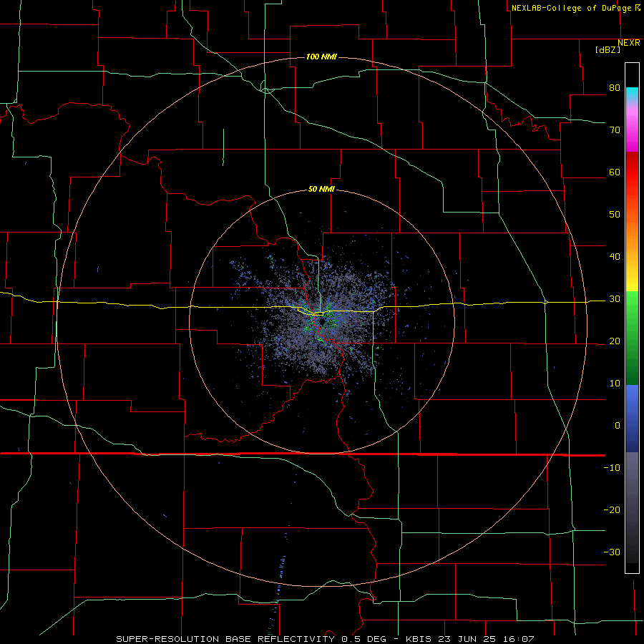
Task: Click the -10 dBZ scale value
Action: coord(612,468)
